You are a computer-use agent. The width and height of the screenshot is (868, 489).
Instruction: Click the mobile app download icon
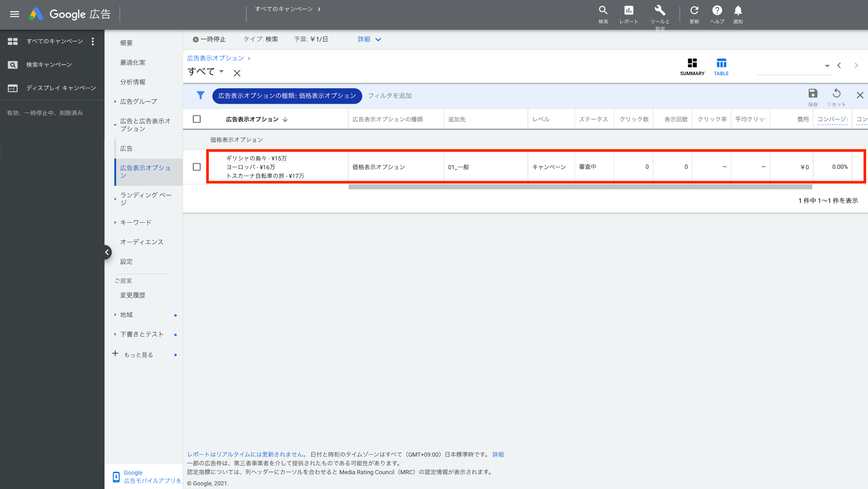coord(116,477)
